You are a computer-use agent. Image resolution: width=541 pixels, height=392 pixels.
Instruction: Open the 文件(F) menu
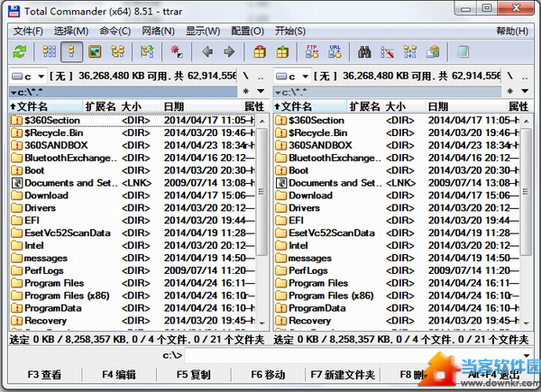click(28, 31)
